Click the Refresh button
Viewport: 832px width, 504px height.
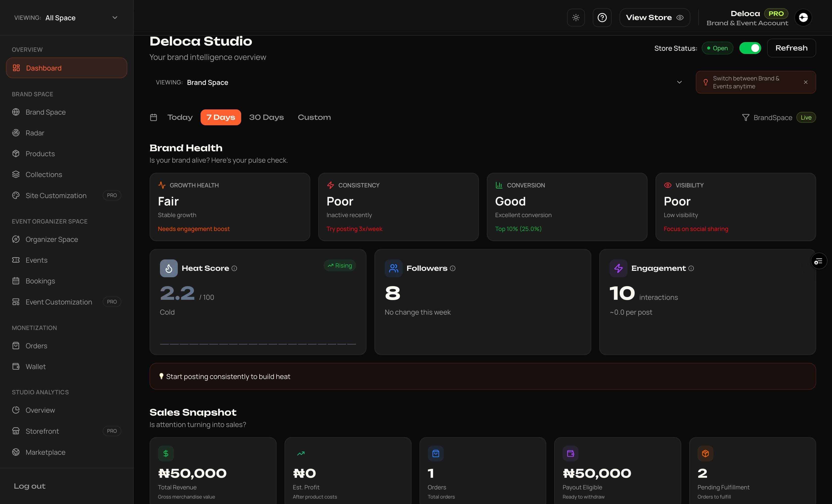click(x=791, y=48)
